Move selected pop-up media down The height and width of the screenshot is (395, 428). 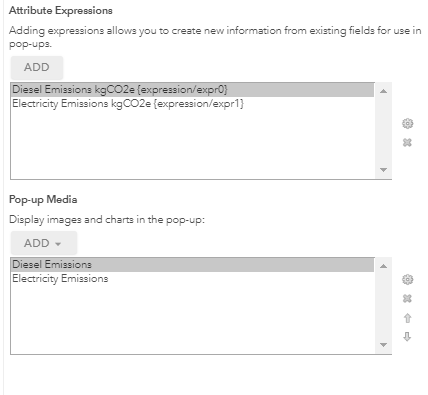(407, 337)
